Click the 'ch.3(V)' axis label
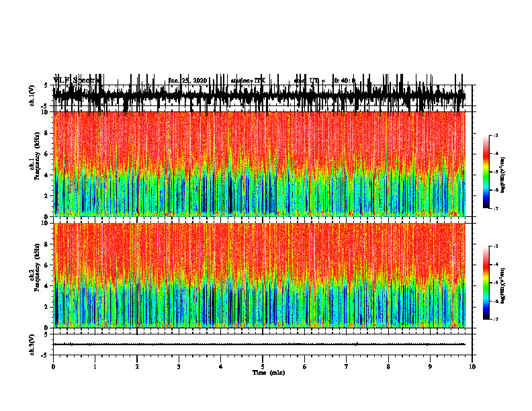 pyautogui.click(x=32, y=345)
